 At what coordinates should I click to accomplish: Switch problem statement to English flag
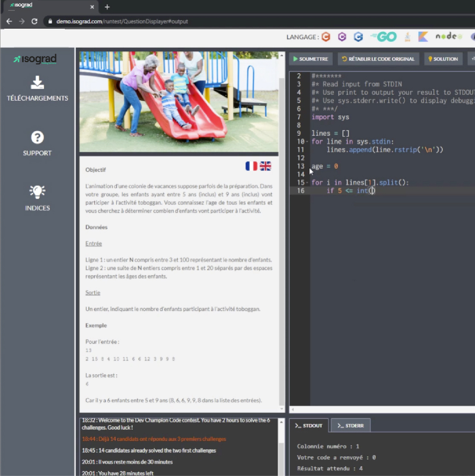click(x=265, y=166)
